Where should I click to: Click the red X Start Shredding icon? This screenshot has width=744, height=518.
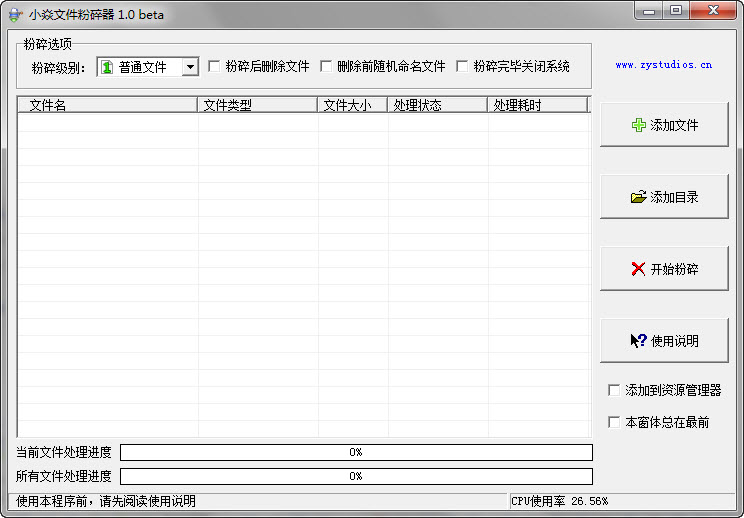coord(639,269)
